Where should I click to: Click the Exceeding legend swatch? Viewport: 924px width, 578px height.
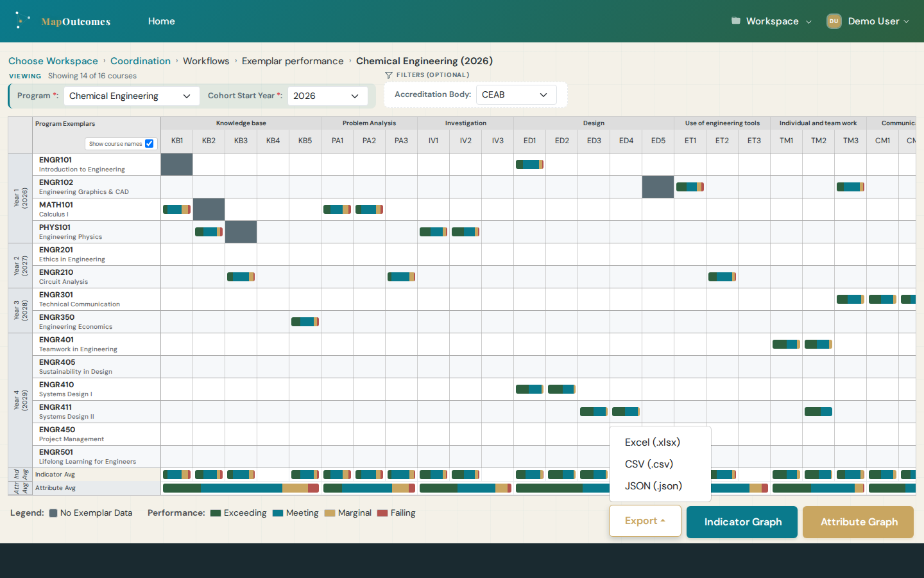(216, 513)
